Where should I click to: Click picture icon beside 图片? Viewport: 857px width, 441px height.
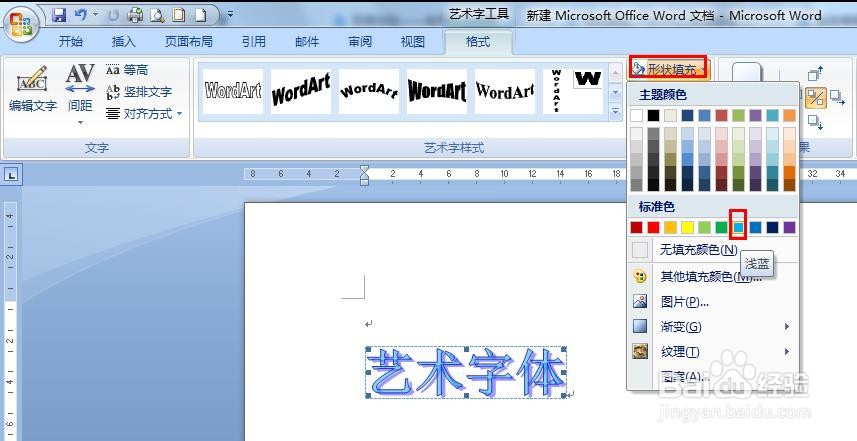tap(640, 301)
